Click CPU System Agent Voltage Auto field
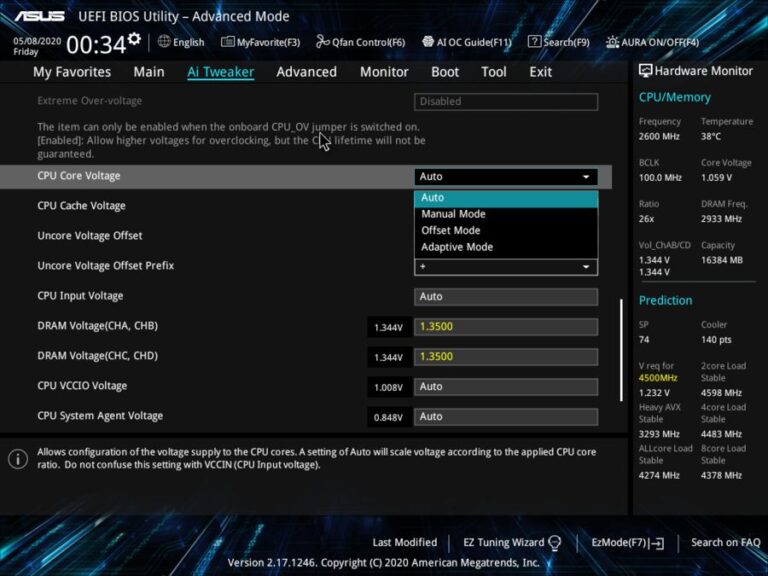This screenshot has width=768, height=576. coord(506,416)
